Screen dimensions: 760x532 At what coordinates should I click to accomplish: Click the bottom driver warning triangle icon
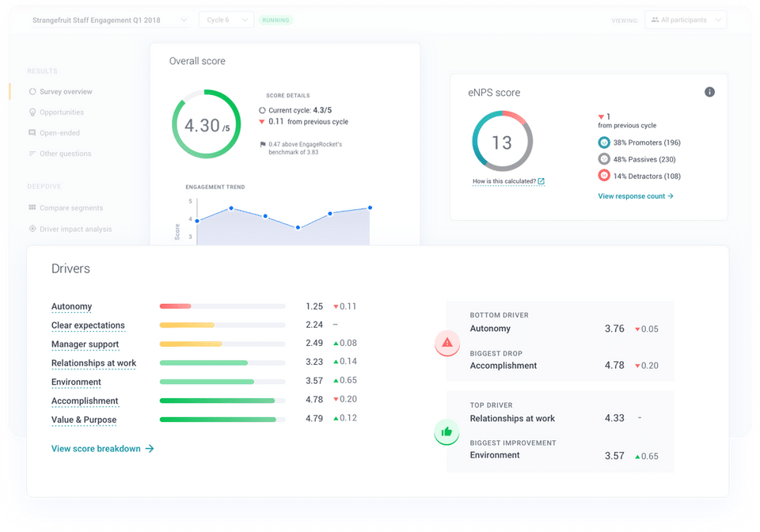point(446,343)
